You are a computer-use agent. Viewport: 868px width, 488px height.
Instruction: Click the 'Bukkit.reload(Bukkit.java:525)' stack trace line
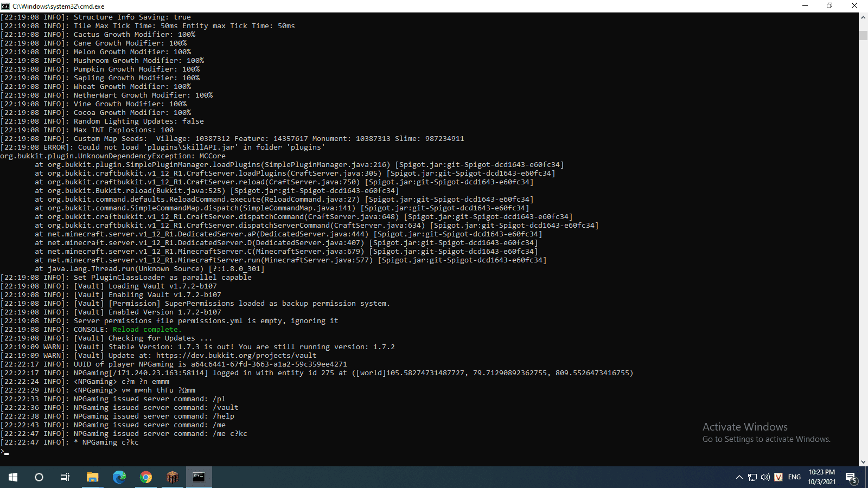(217, 191)
